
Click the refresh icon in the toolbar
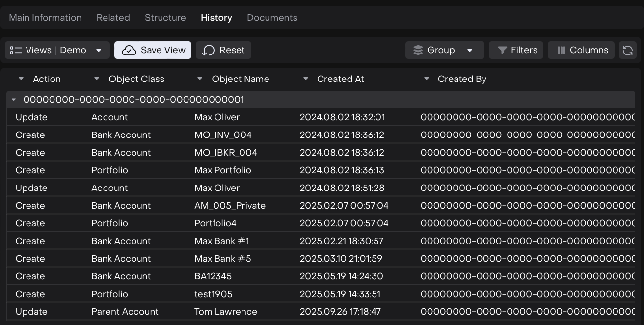[627, 50]
